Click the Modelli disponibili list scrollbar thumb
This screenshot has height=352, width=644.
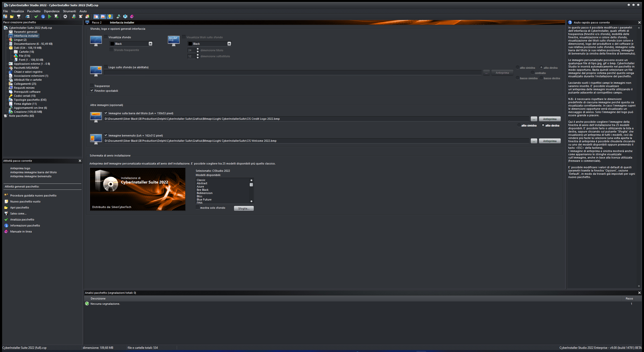coord(251,185)
